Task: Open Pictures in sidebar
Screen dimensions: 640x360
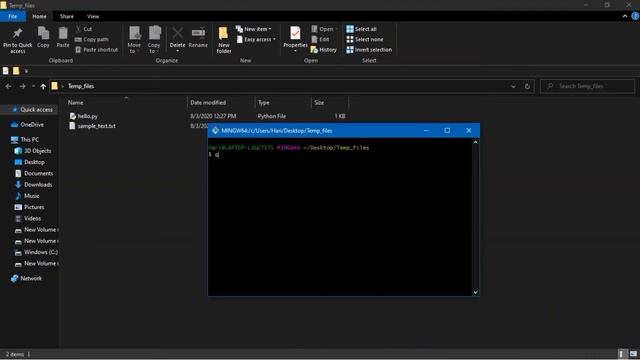Action: 29,207
